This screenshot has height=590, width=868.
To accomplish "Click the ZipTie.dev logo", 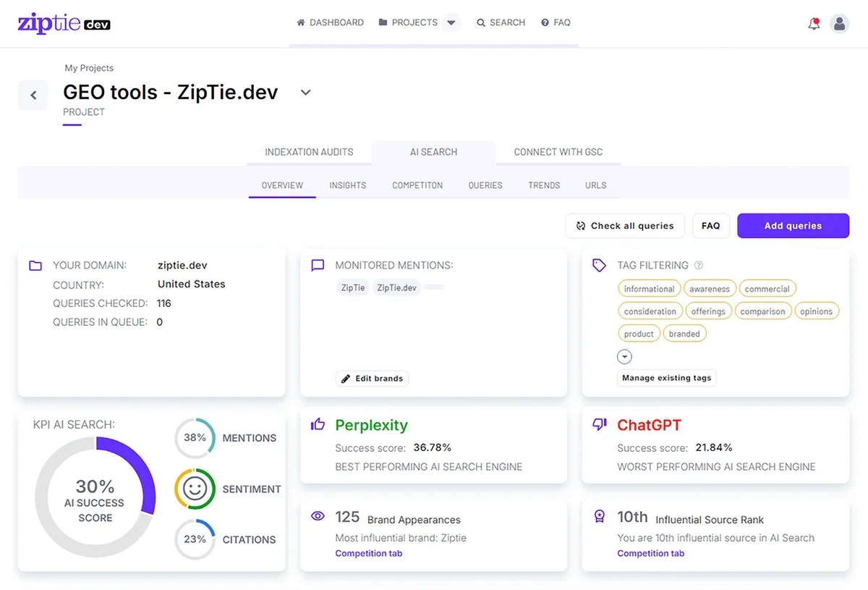I will pos(64,22).
